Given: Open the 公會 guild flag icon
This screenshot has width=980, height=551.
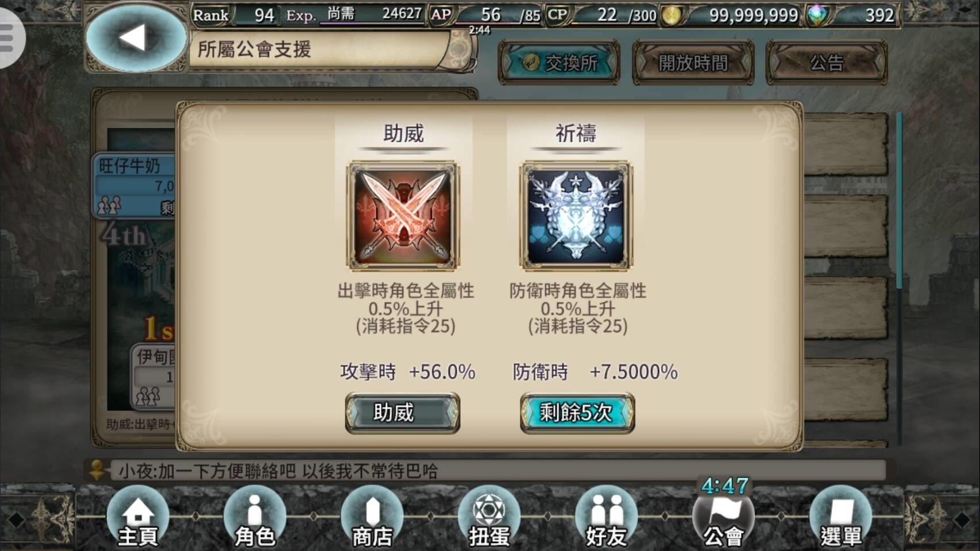Looking at the screenshot, I should (x=724, y=516).
